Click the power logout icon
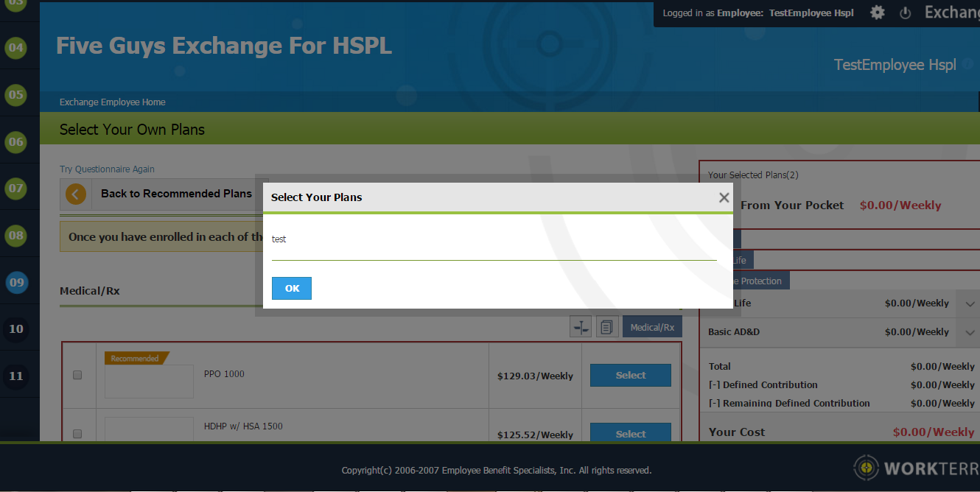The width and height of the screenshot is (980, 492). [906, 13]
